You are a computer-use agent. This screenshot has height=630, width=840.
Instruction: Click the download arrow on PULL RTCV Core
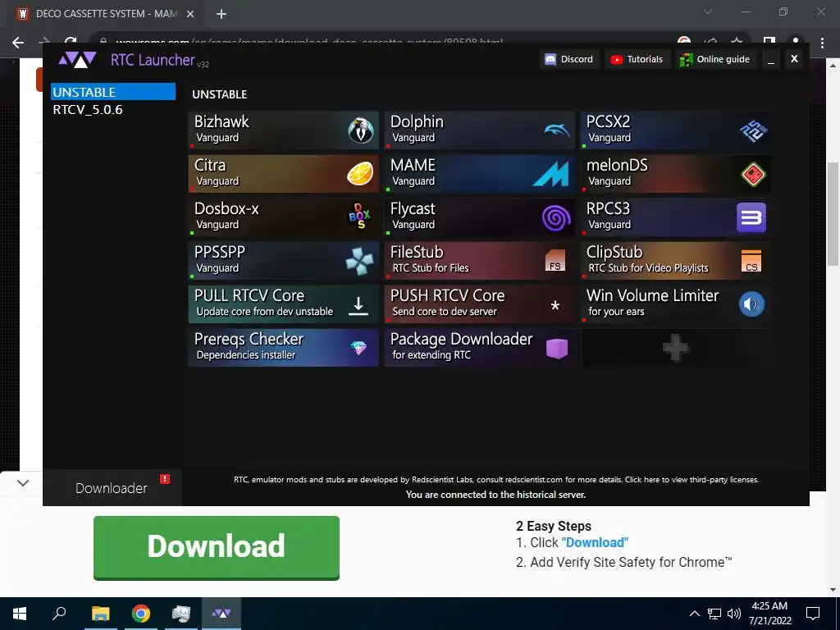click(x=358, y=304)
